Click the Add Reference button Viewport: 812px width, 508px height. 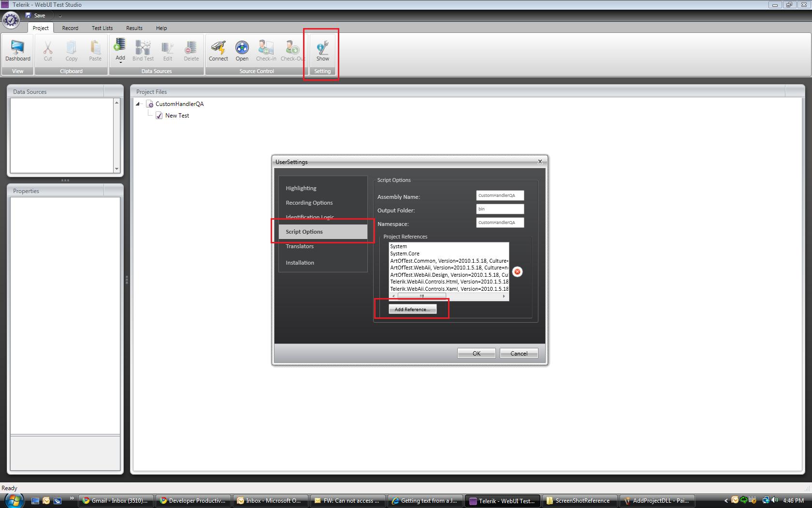click(412, 309)
